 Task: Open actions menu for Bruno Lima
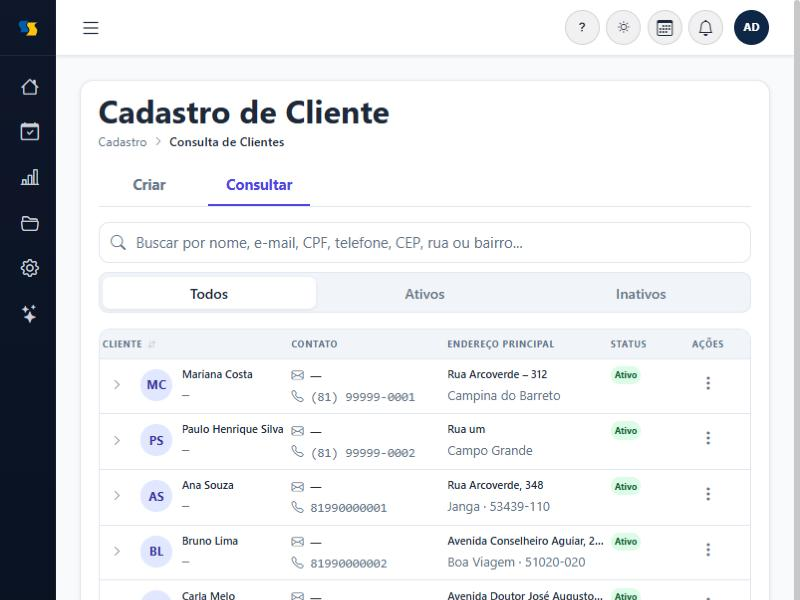click(708, 549)
